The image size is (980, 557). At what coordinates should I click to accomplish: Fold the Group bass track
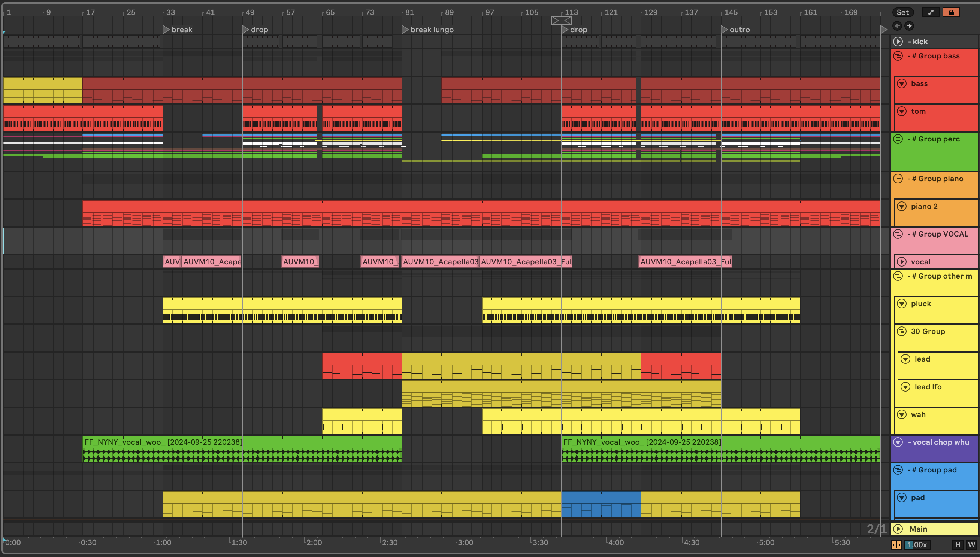point(898,56)
